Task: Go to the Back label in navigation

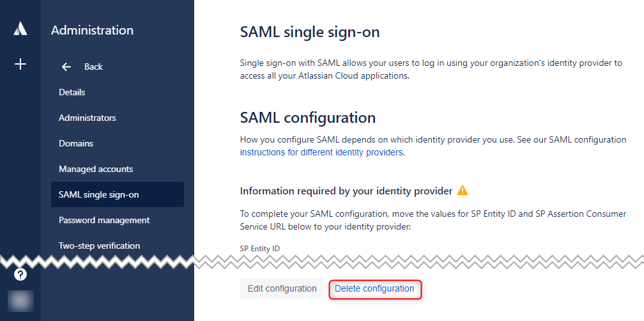Action: click(93, 67)
